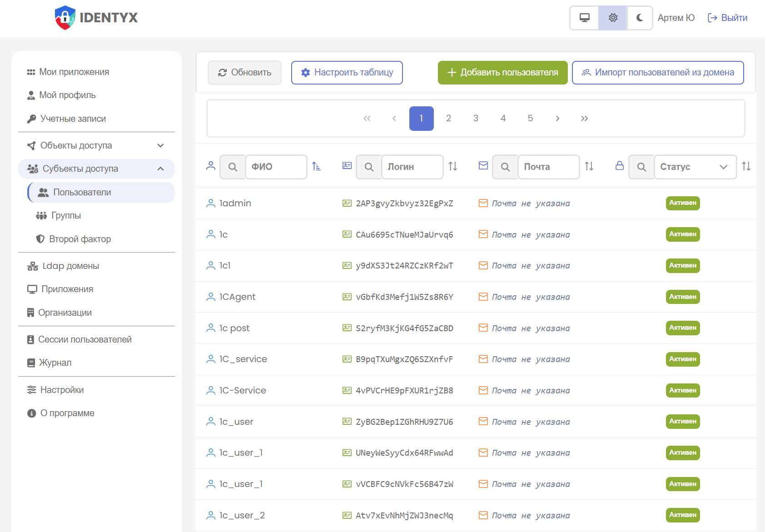Switch to dark theme moon icon
The width and height of the screenshot is (765, 532).
640,18
